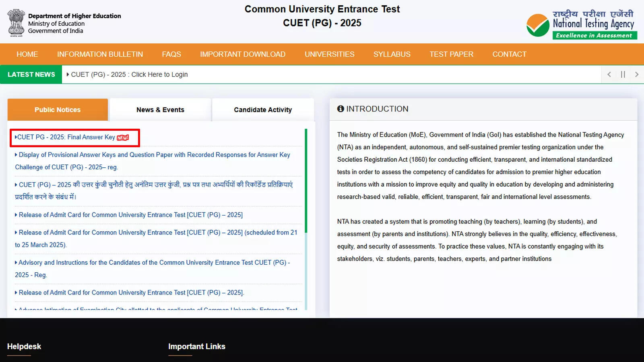
Task: Open the Admit Card release notice ending with [CUET (PG) – 2025]
Action: tap(129, 215)
